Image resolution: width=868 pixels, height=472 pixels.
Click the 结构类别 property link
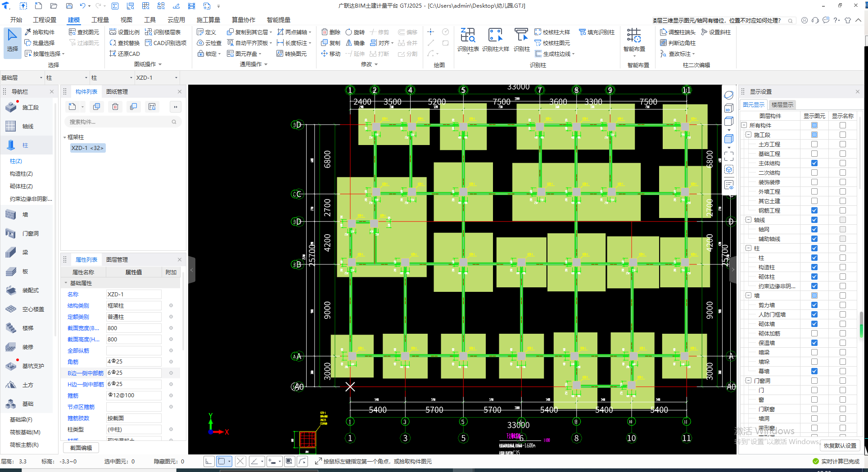click(78, 305)
